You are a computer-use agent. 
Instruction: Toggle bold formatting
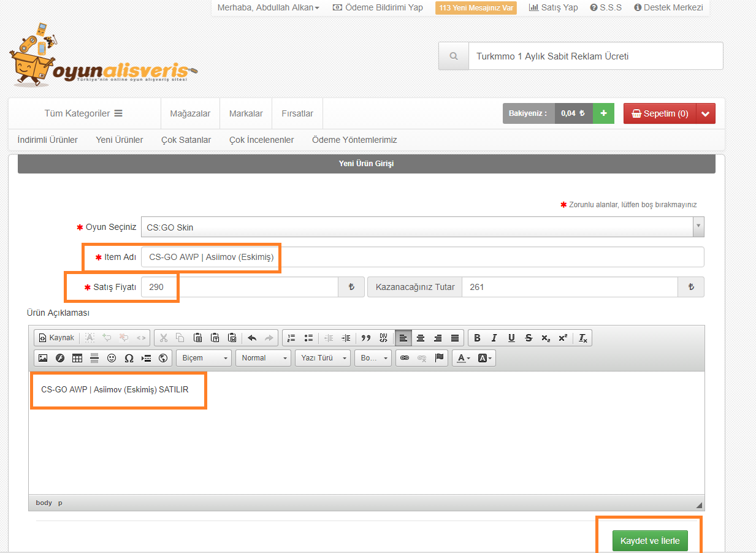coord(477,338)
